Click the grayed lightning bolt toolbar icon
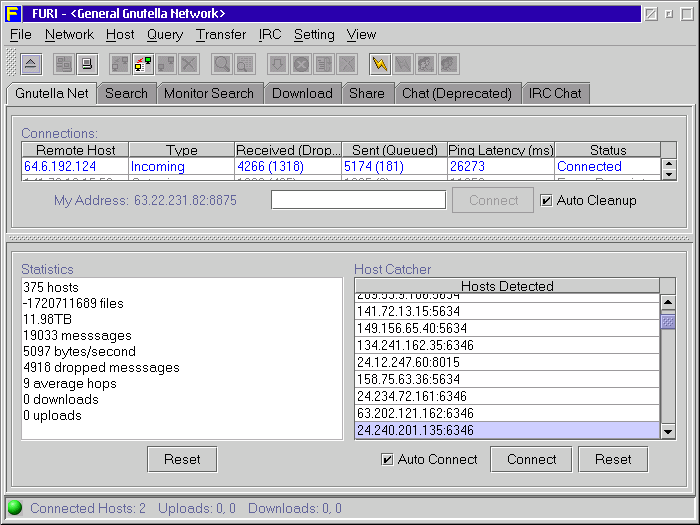Image resolution: width=700 pixels, height=525 pixels. pos(403,64)
